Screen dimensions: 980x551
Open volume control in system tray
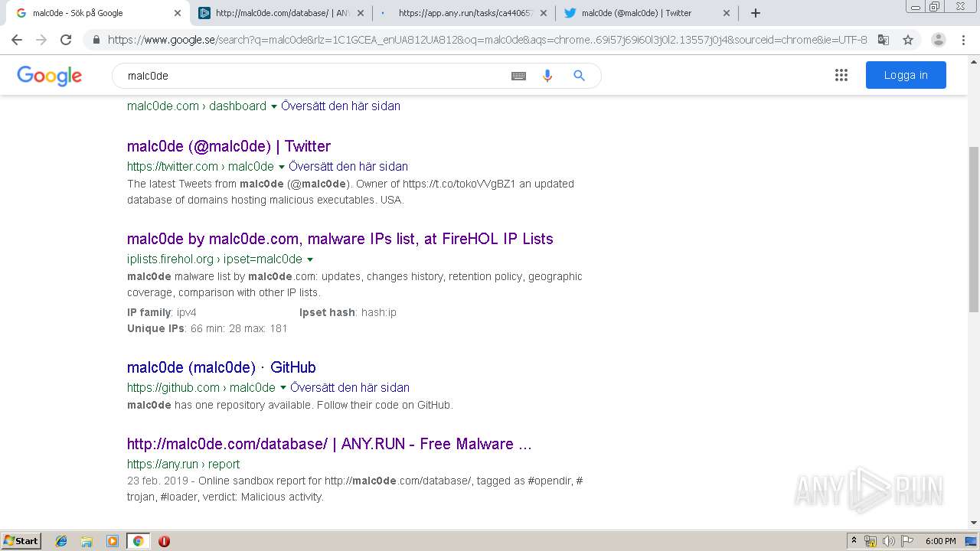(889, 541)
